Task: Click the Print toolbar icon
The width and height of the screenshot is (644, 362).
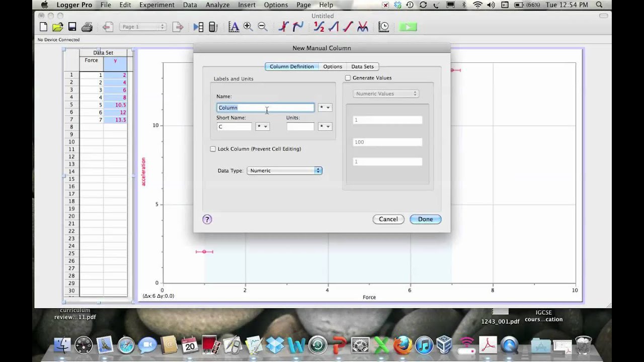Action: (87, 27)
